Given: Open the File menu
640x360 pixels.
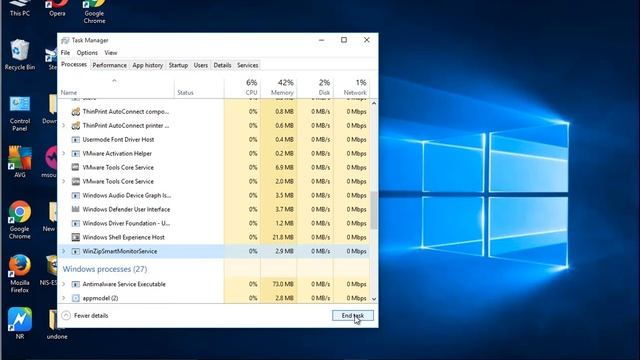Looking at the screenshot, I should 65,53.
